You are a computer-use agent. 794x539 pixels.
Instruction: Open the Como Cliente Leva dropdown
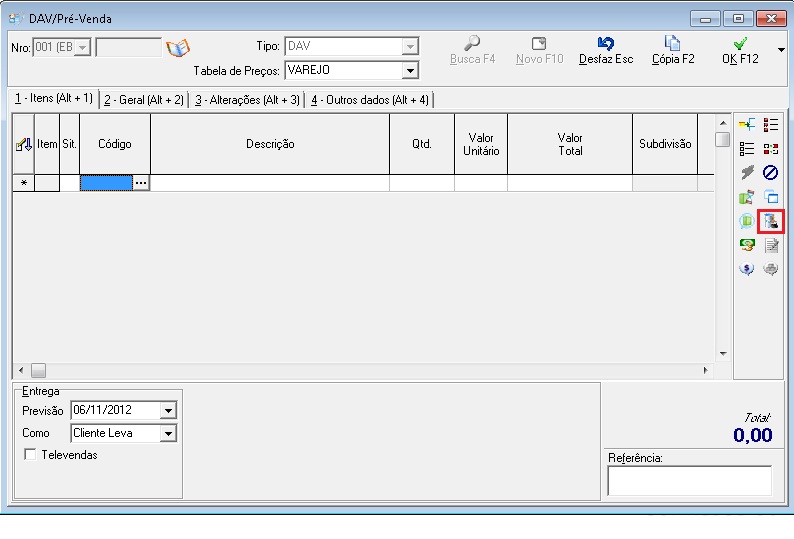[168, 433]
